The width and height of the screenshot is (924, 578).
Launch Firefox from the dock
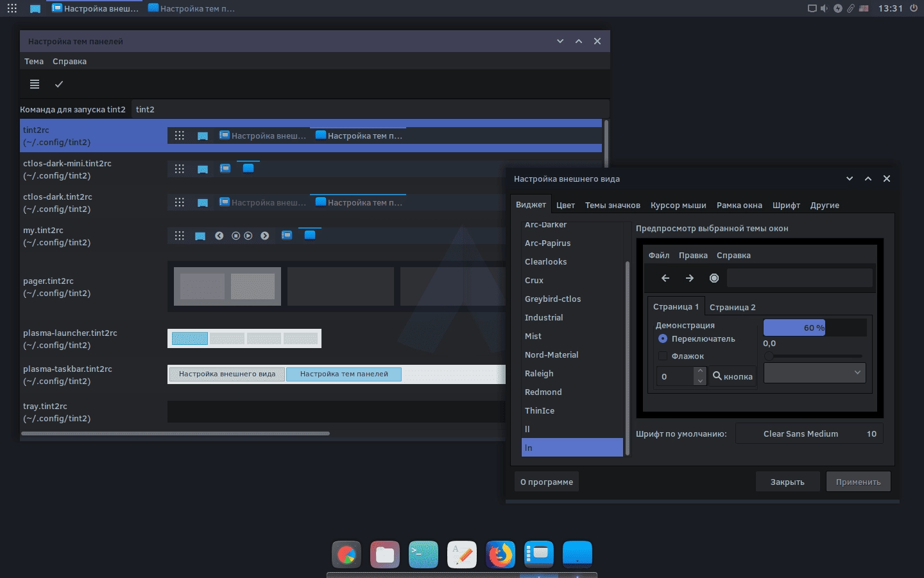click(501, 554)
